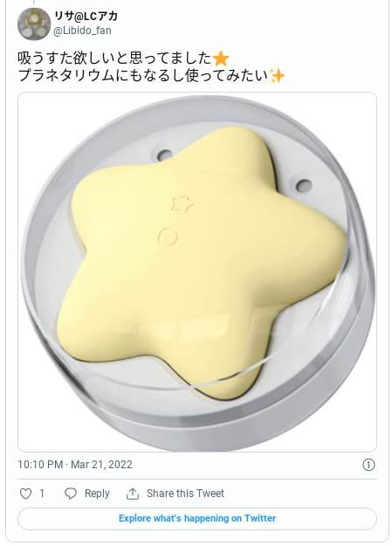Click the small star emboss on product image
The width and height of the screenshot is (392, 546).
coord(182,204)
